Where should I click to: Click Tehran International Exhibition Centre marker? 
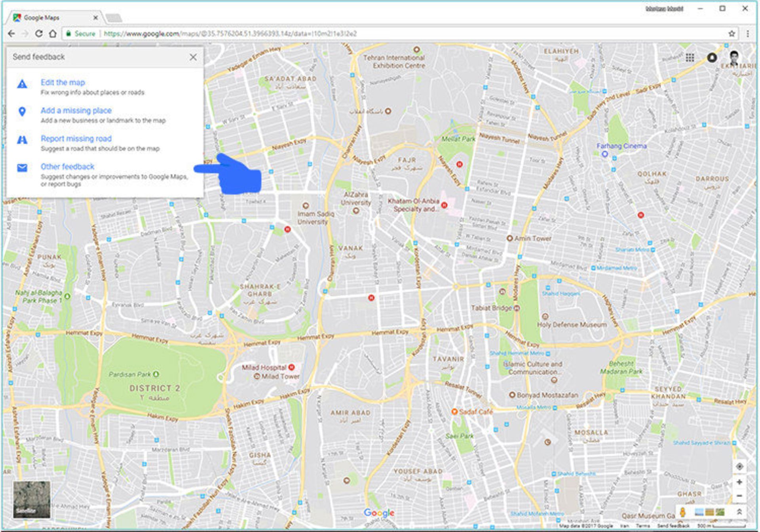point(416,50)
